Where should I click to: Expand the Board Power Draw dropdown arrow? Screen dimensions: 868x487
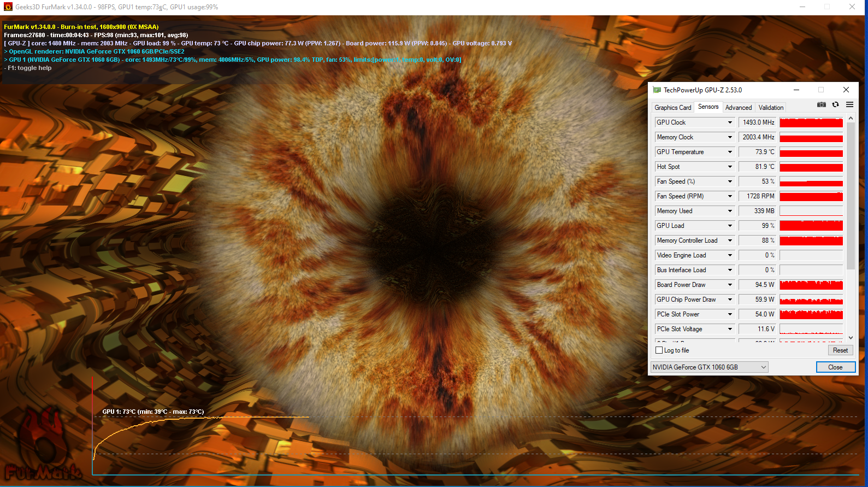pyautogui.click(x=730, y=285)
